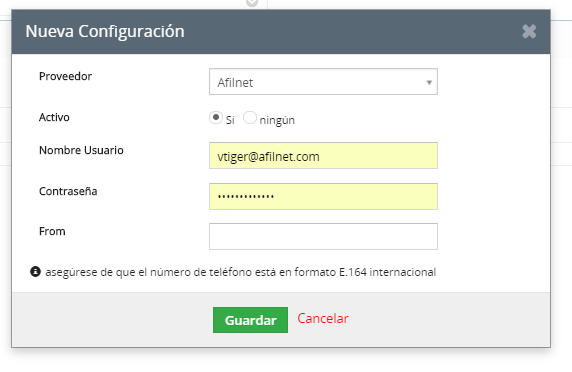Viewport: 572px width, 372px height.
Task: Click the info icon beside E.164 note
Action: [x=35, y=272]
